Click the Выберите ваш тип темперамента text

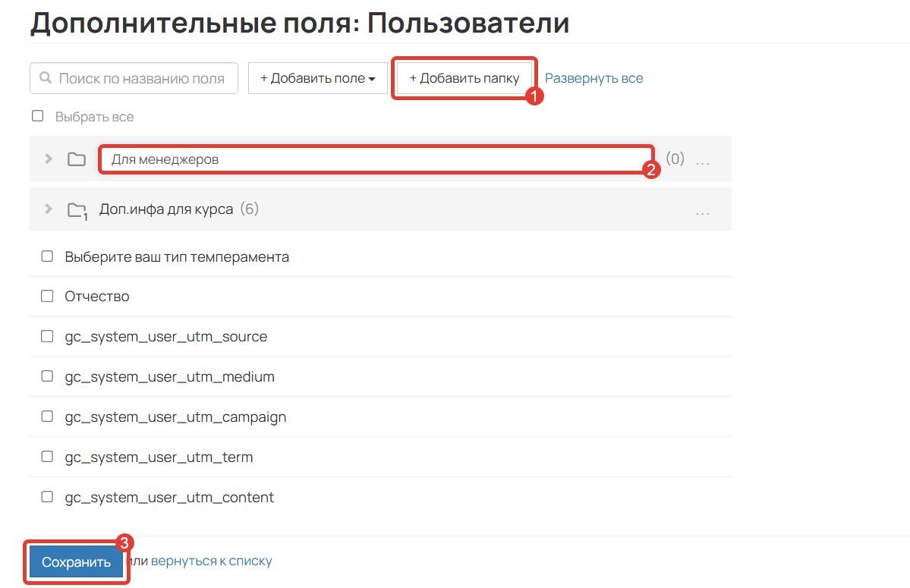tap(177, 257)
